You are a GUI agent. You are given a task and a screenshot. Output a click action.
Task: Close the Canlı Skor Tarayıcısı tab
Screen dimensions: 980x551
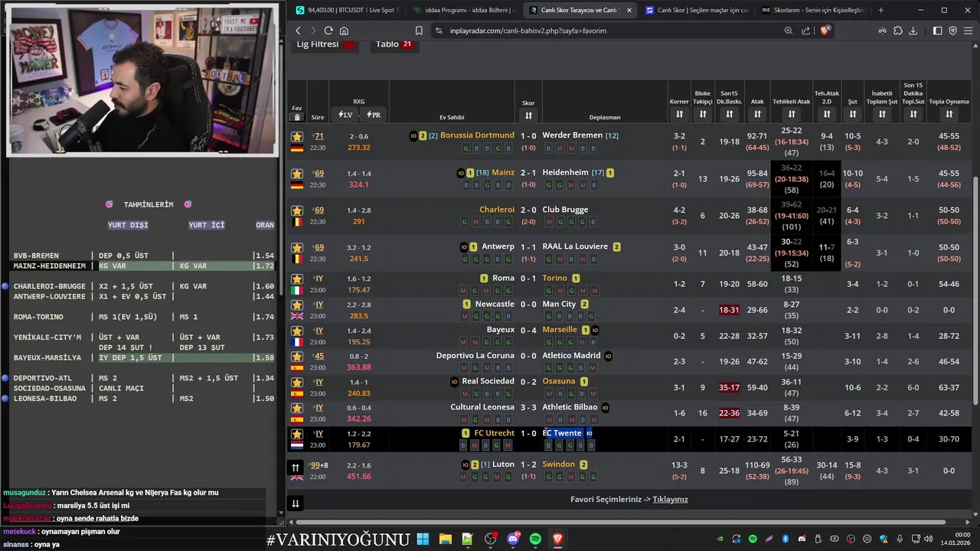(x=629, y=10)
